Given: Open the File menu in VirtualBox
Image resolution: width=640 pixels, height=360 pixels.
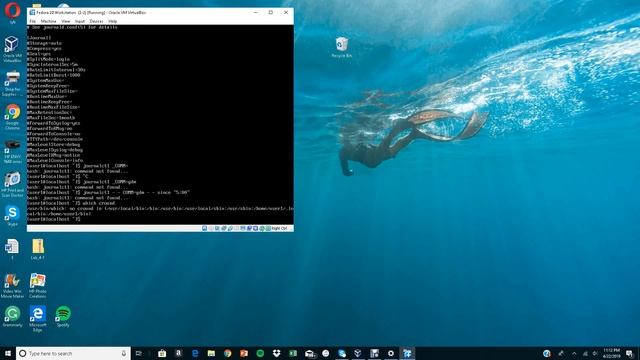Looking at the screenshot, I should [32, 21].
